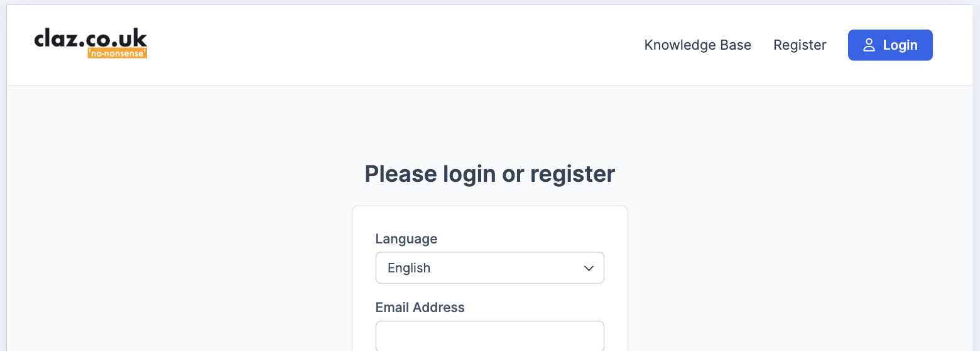Click the Email Address field label
Screen dimensions: 980x351
coord(420,308)
